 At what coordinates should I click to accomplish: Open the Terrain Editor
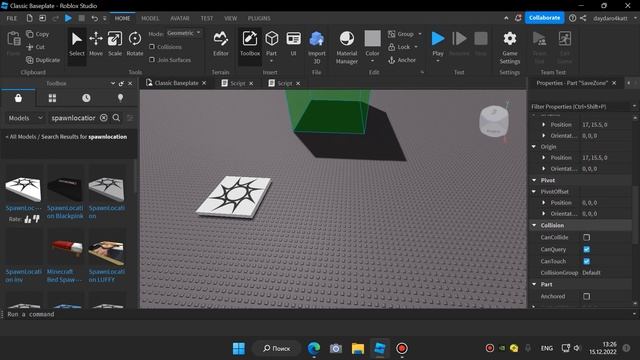[x=220, y=44]
